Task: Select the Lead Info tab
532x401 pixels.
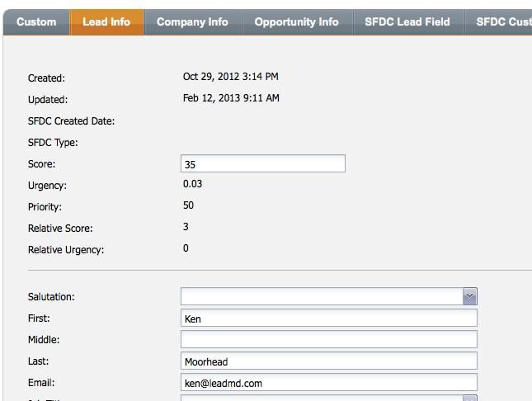Action: pos(106,22)
